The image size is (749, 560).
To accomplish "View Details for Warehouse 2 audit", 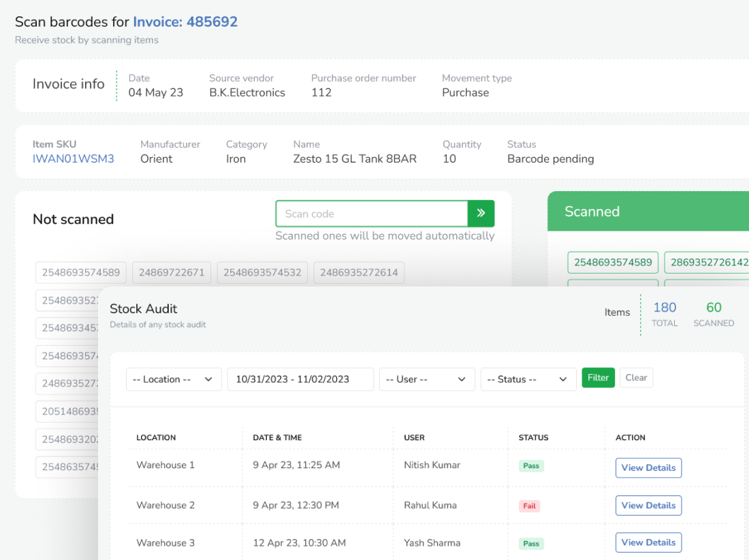I will [648, 506].
